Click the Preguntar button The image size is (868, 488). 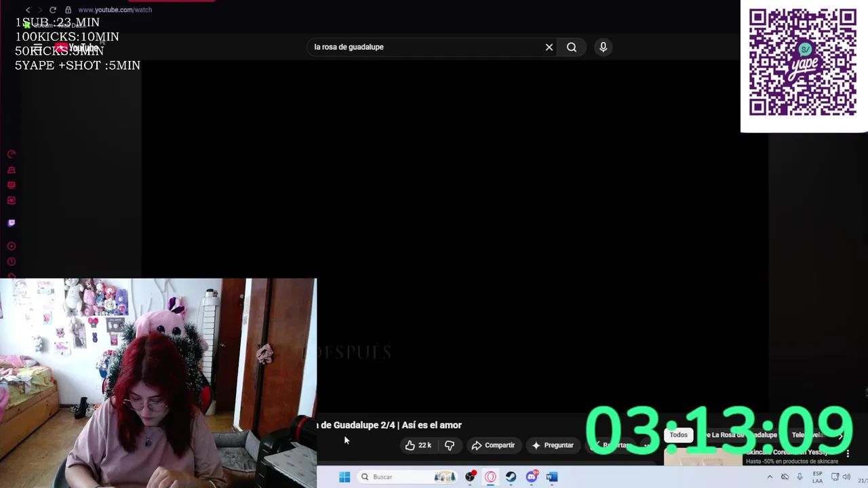tap(553, 445)
